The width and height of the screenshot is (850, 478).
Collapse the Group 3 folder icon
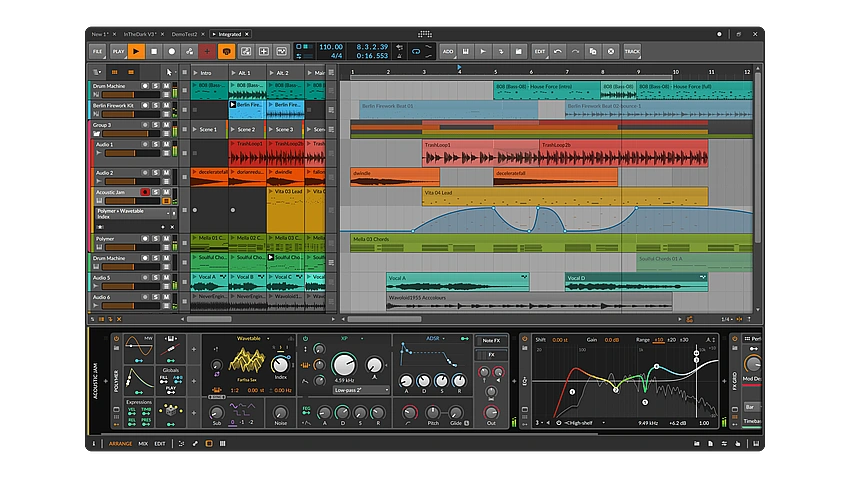point(96,134)
